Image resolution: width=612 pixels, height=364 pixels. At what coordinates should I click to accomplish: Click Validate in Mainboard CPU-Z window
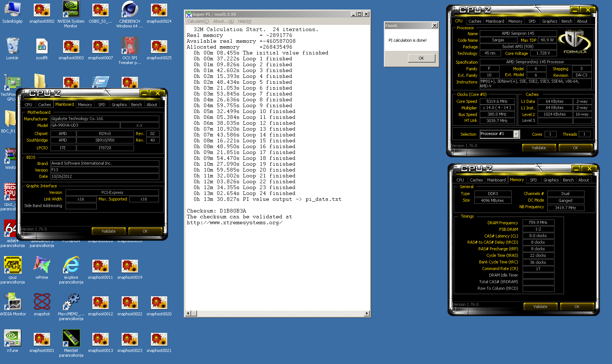pyautogui.click(x=108, y=231)
